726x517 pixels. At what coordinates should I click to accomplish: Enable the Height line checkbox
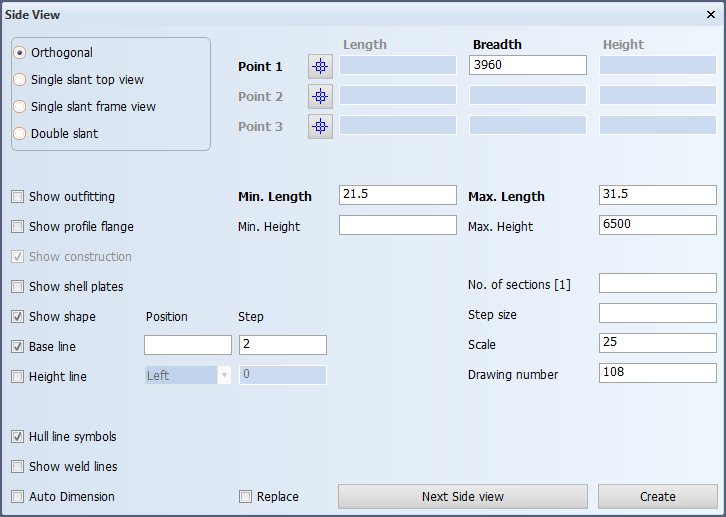(x=18, y=377)
